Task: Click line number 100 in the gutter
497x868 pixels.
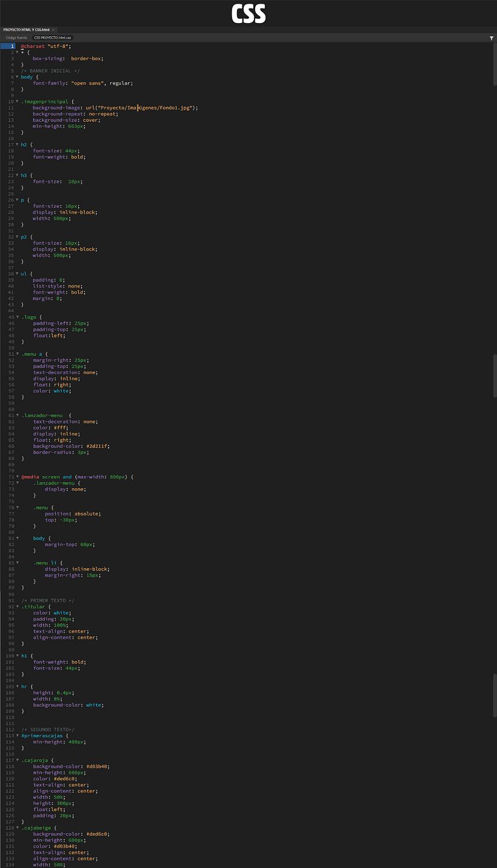Action: 10,655
